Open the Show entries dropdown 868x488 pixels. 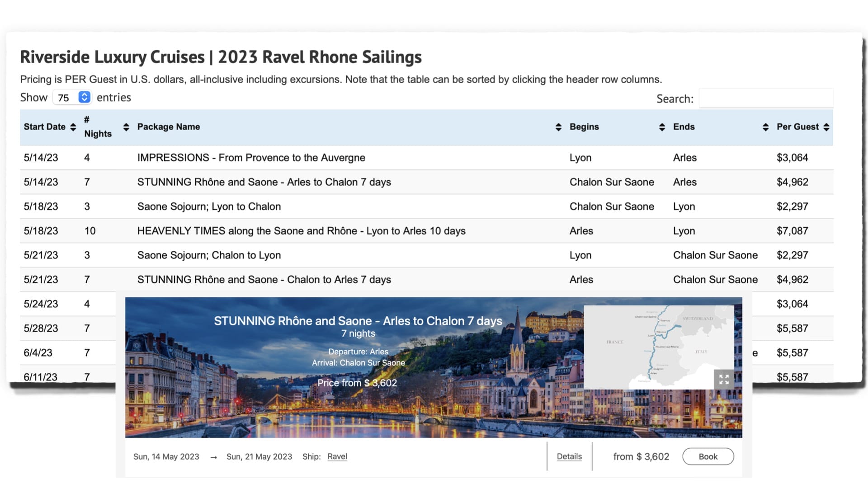[72, 98]
